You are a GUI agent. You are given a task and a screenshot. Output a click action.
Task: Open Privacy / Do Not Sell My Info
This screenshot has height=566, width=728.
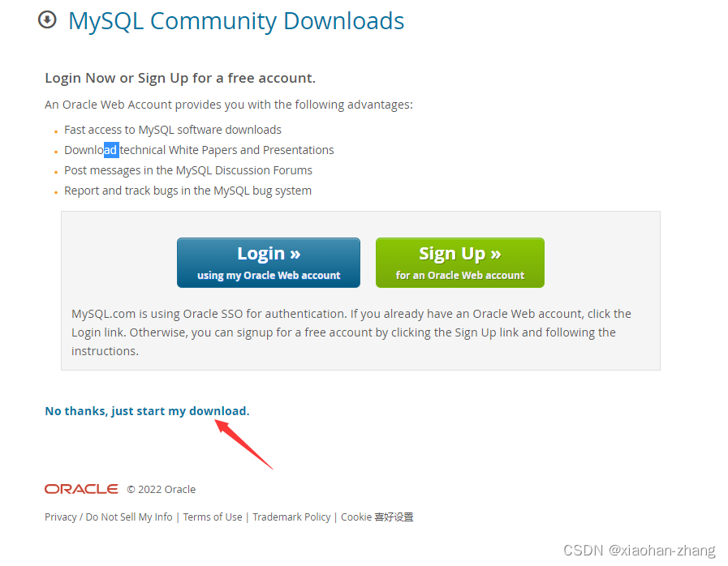(108, 517)
